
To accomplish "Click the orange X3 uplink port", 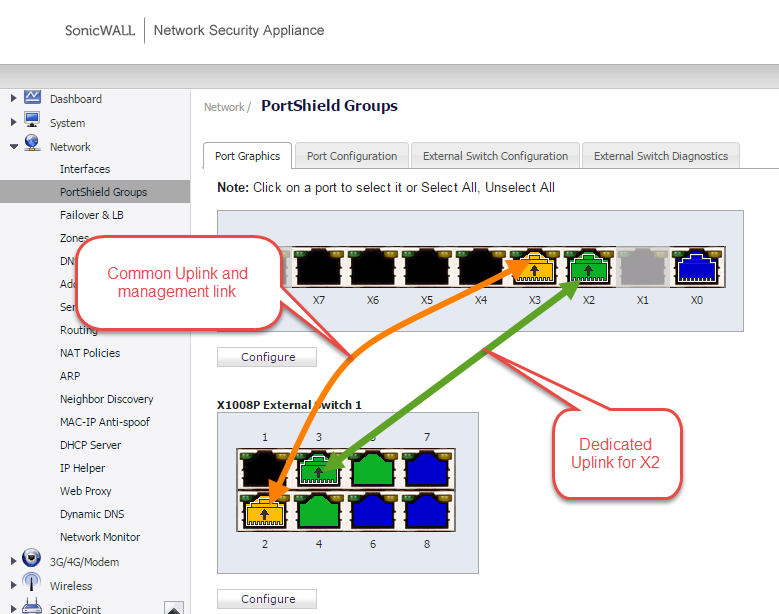I will click(535, 268).
